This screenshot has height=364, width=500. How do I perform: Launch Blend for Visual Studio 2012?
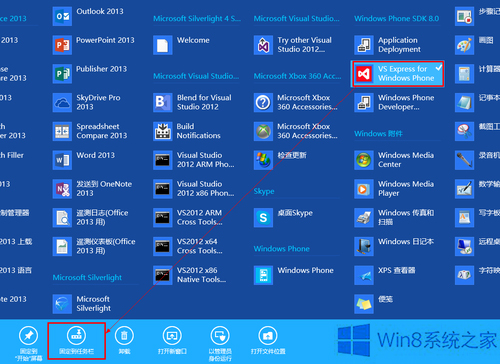point(193,102)
